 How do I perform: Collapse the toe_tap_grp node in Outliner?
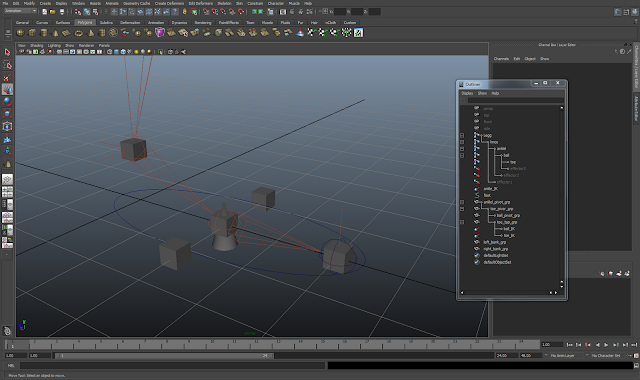(x=462, y=222)
